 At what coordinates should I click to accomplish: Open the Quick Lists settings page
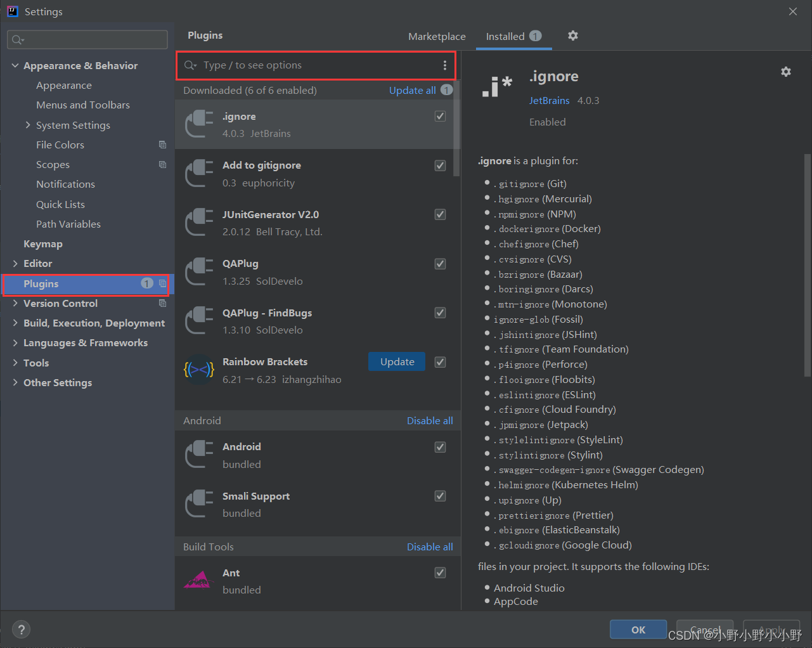coord(60,204)
